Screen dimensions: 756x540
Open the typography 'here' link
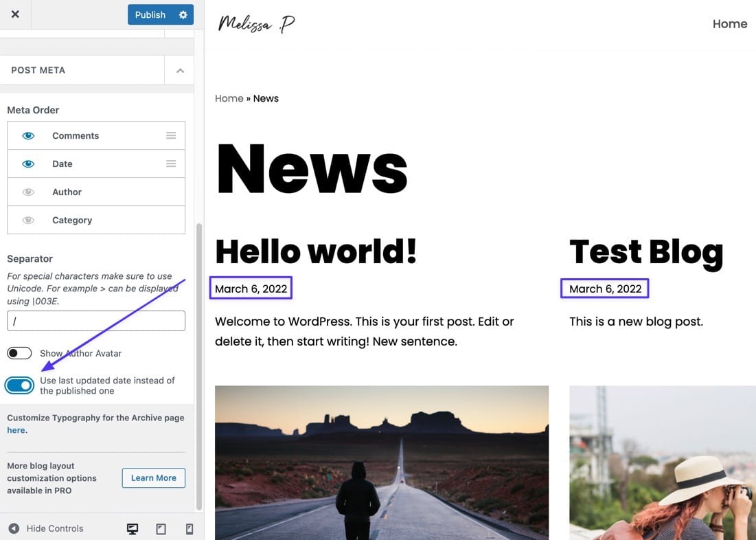16,430
